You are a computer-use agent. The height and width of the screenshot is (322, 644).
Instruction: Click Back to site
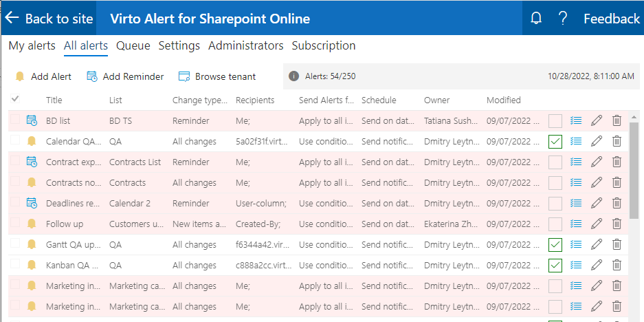point(49,19)
